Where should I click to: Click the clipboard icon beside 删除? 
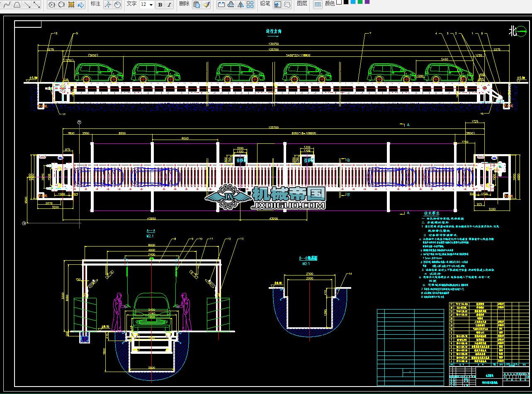coord(197,5)
